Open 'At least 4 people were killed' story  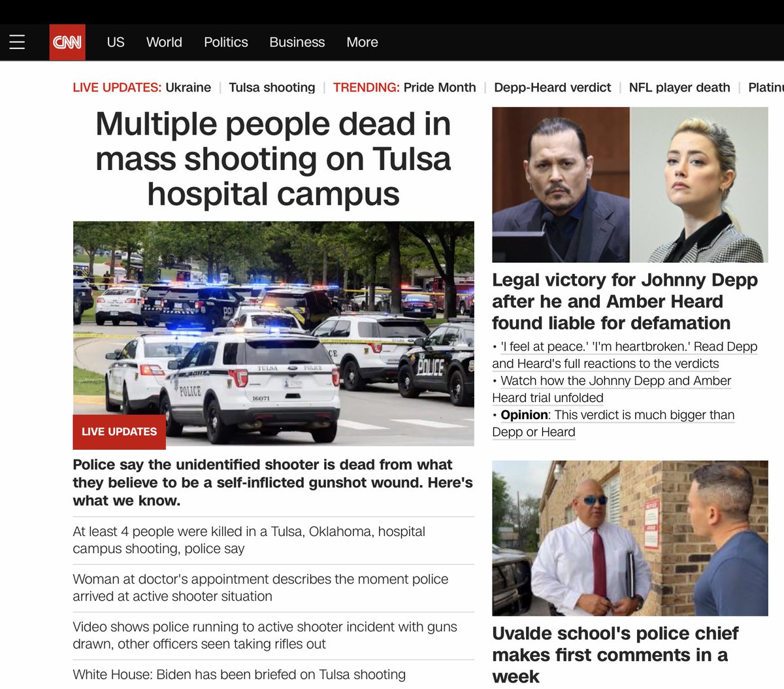click(249, 540)
